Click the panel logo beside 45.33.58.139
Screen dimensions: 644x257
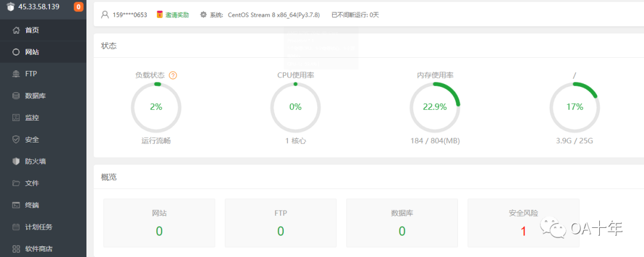[x=10, y=7]
